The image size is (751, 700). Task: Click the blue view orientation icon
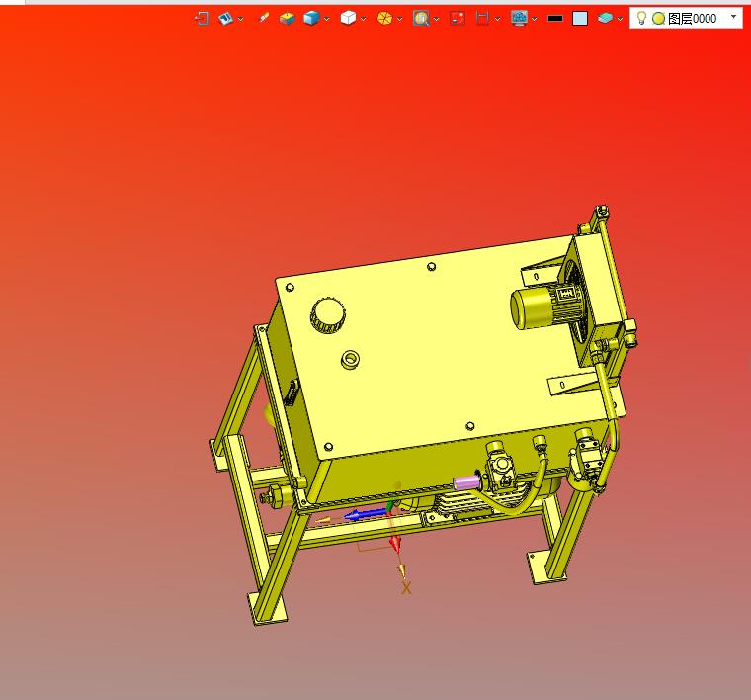[225, 18]
